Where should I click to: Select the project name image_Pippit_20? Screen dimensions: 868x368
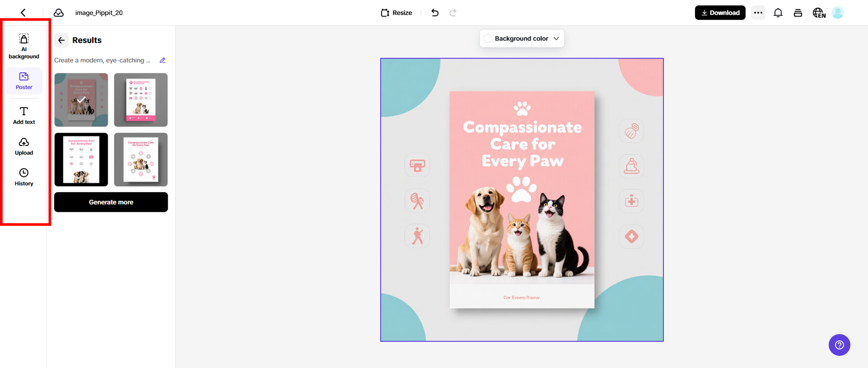pyautogui.click(x=99, y=13)
